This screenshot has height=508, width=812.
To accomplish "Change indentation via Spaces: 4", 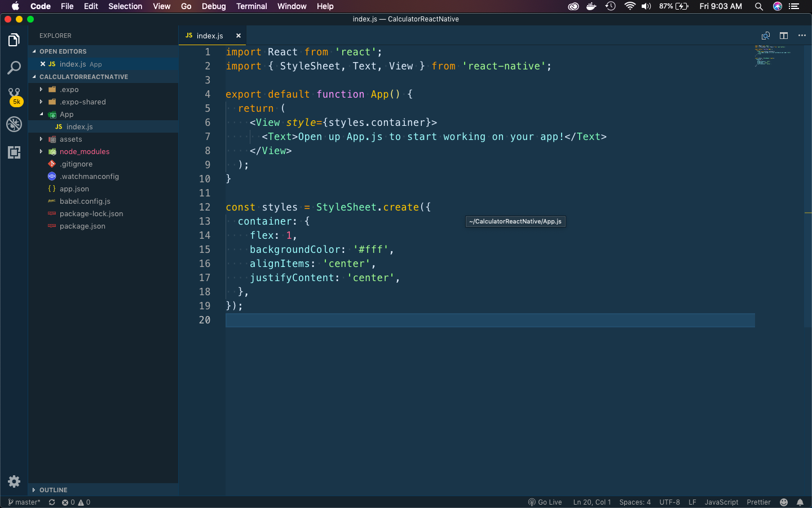I will [635, 502].
